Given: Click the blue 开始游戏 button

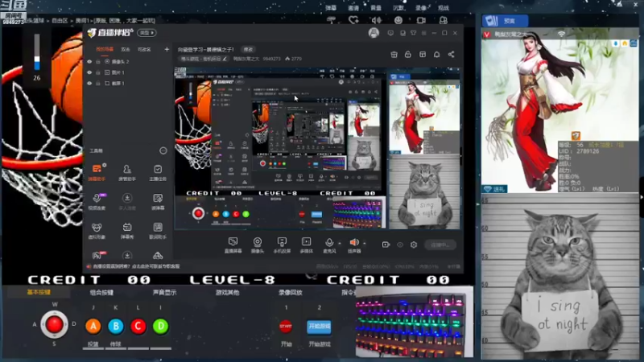Looking at the screenshot, I should click(x=319, y=327).
